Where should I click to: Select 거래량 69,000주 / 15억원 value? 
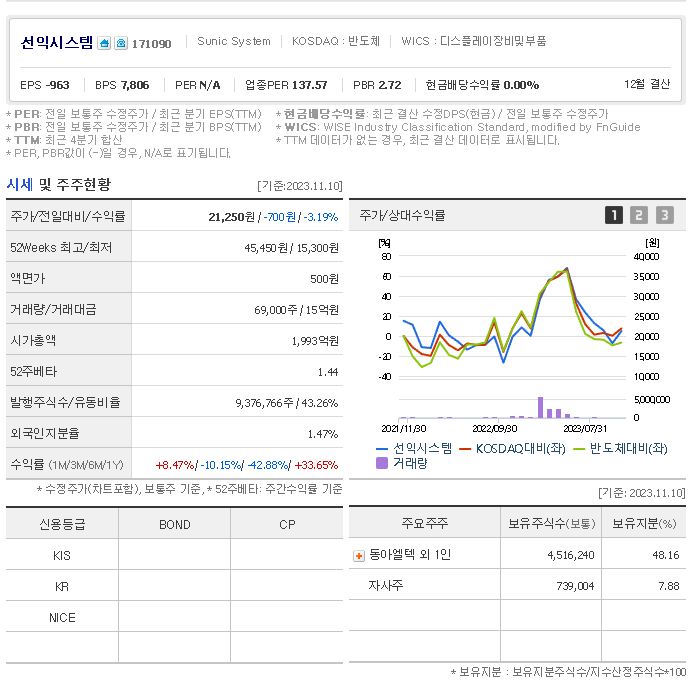tap(296, 310)
